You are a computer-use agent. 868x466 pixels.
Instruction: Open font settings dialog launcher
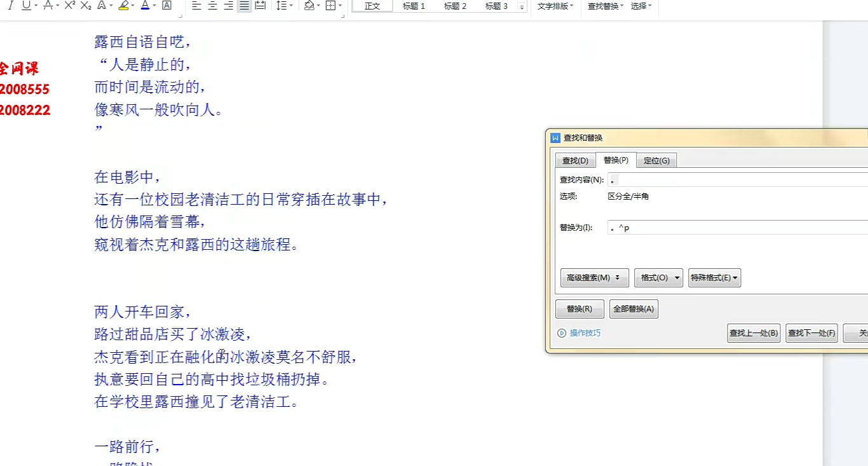[182, 16]
